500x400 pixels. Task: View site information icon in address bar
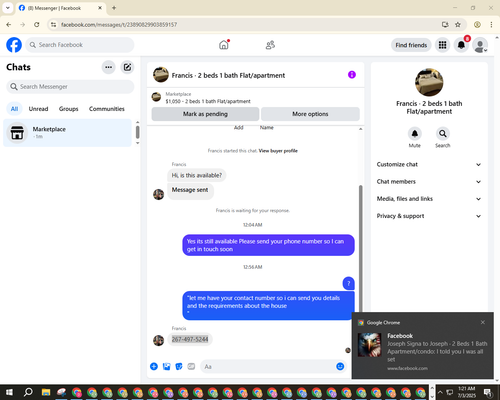[x=53, y=24]
